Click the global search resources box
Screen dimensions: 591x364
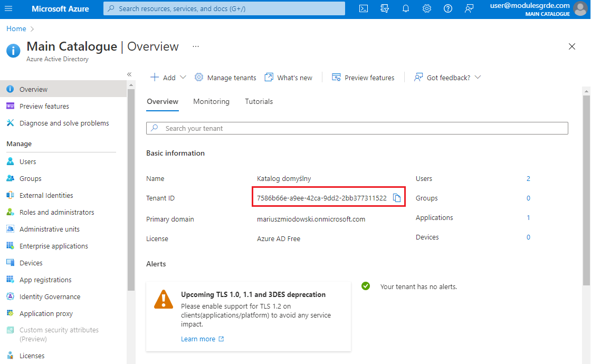tap(224, 8)
